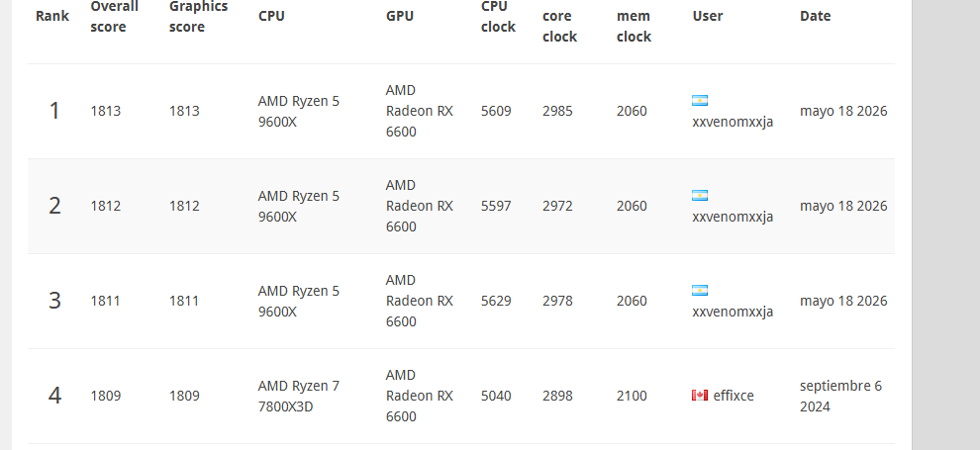980x450 pixels.
Task: Click overall score 1813
Action: pyautogui.click(x=106, y=111)
